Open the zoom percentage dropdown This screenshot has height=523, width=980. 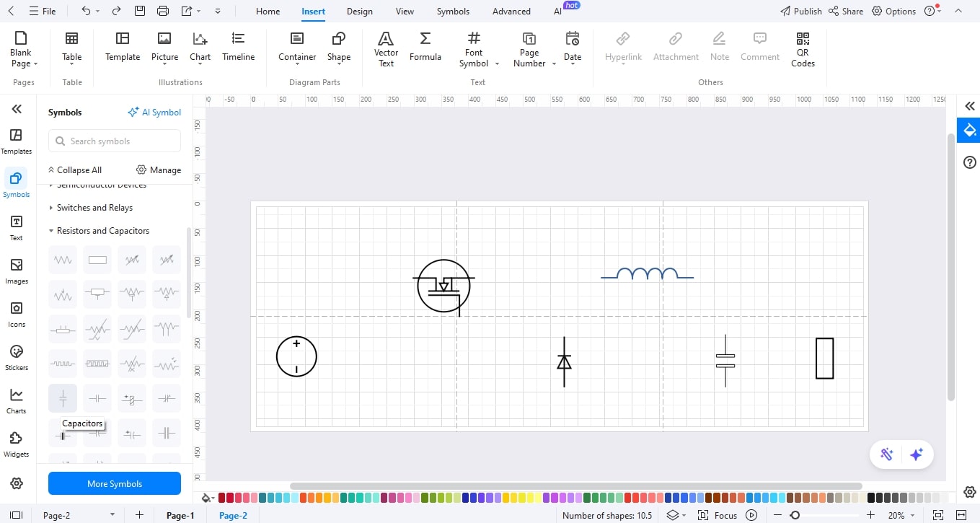(899, 515)
